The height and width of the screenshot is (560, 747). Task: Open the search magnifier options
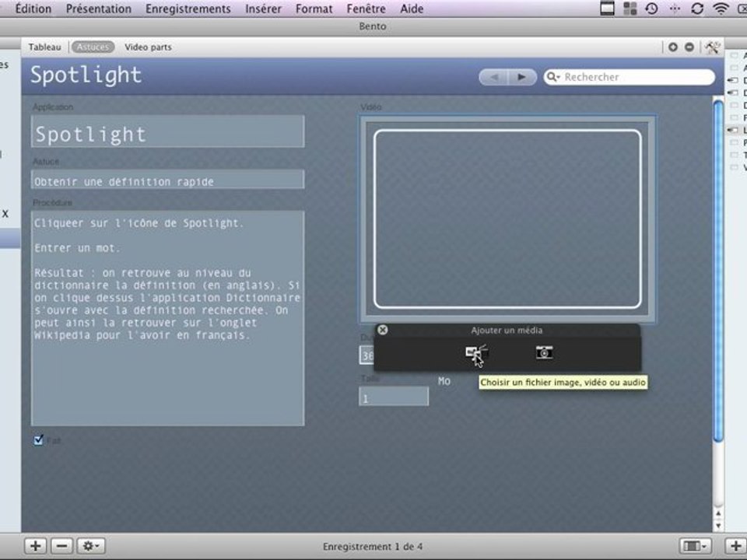[x=552, y=77]
